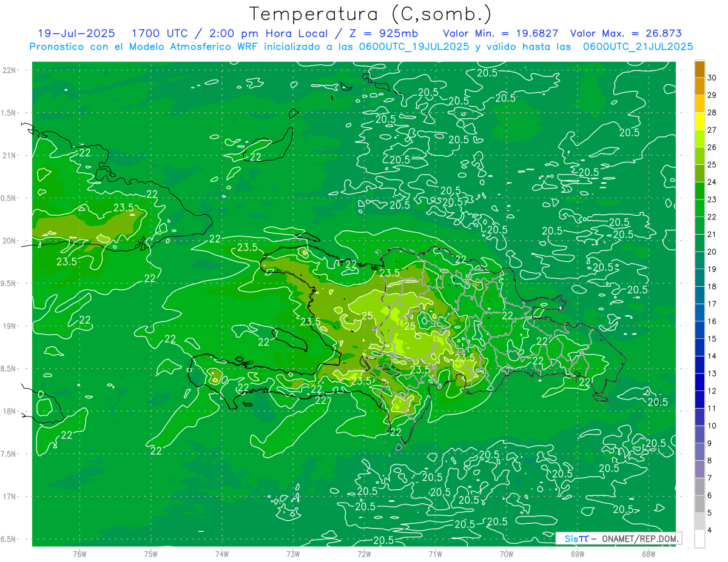Click the legend label "19"
This screenshot has width=728, height=562.
point(712,269)
